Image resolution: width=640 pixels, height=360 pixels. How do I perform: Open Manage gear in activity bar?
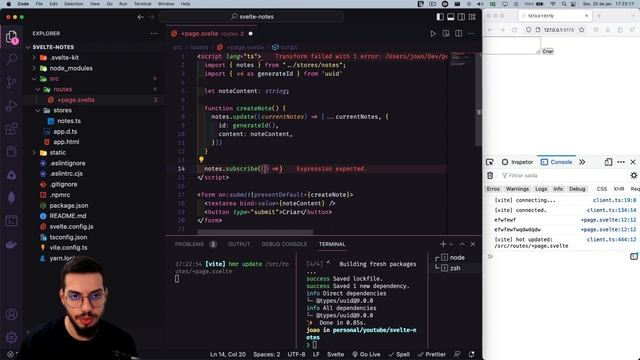click(11, 337)
